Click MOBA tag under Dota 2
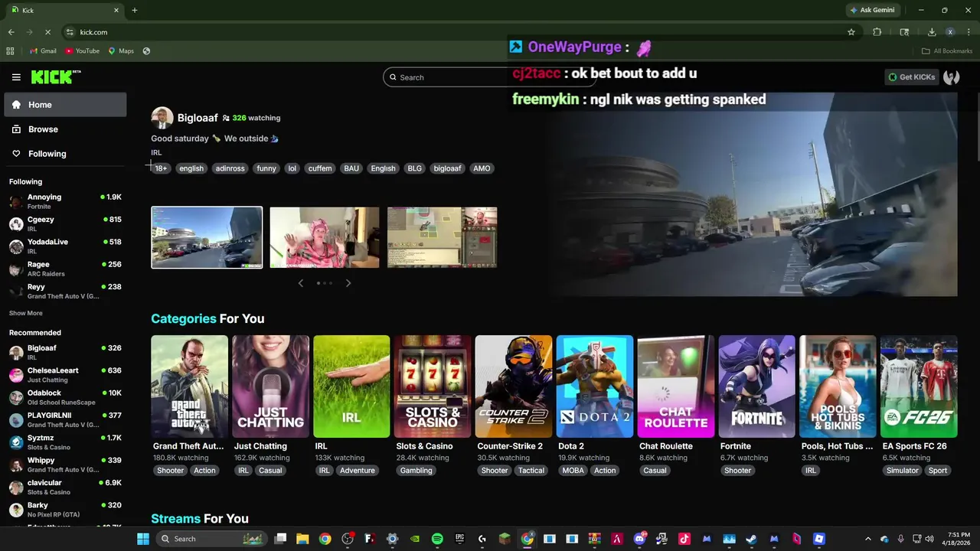The image size is (980, 551). pos(573,471)
